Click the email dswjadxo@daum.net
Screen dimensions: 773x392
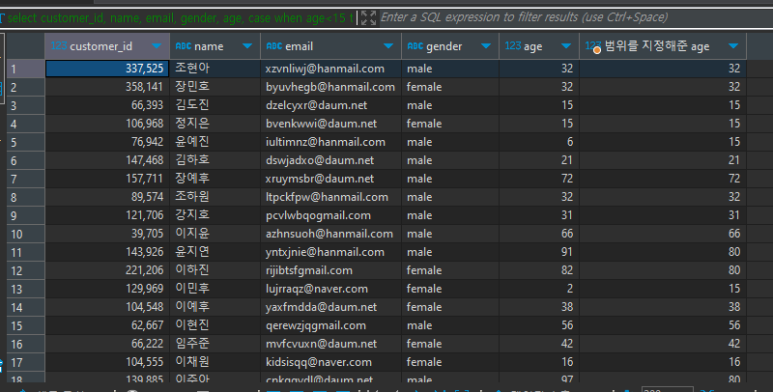coord(319,160)
